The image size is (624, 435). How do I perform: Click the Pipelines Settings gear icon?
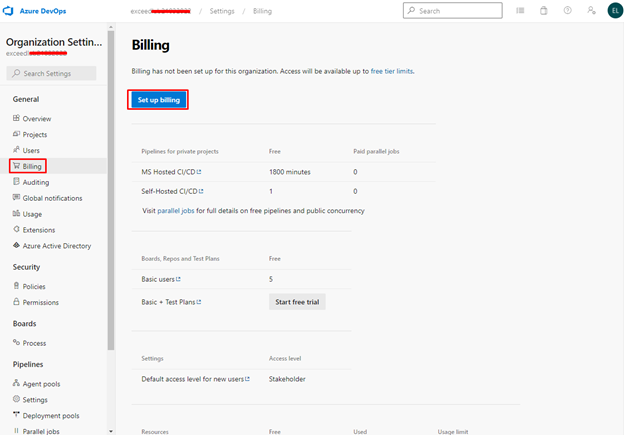coord(16,399)
